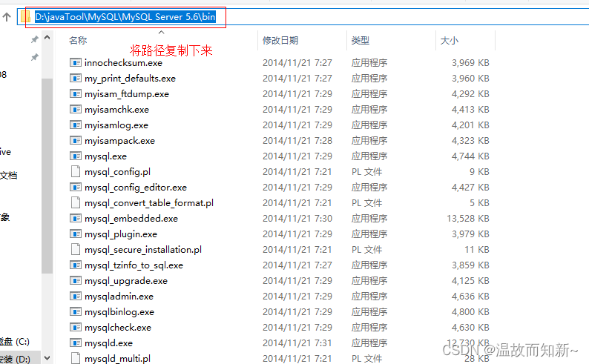Click myisamlog.exe file icon
The image size is (589, 364).
tap(76, 125)
